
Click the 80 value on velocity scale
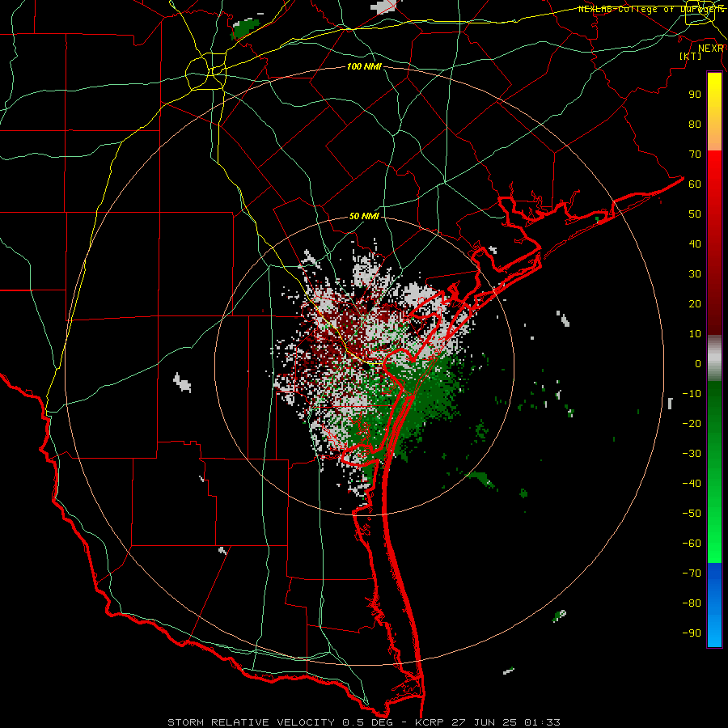coord(695,124)
